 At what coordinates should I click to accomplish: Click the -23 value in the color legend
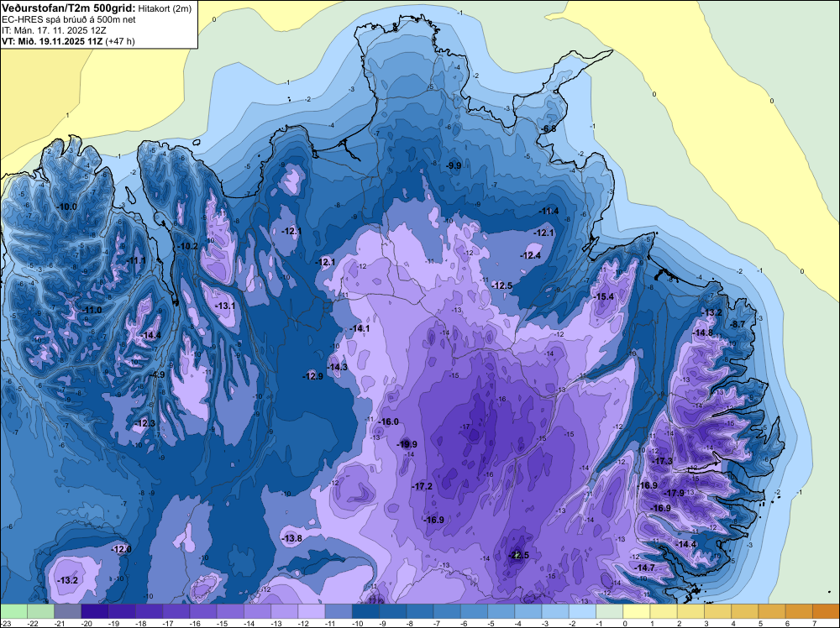[5, 623]
